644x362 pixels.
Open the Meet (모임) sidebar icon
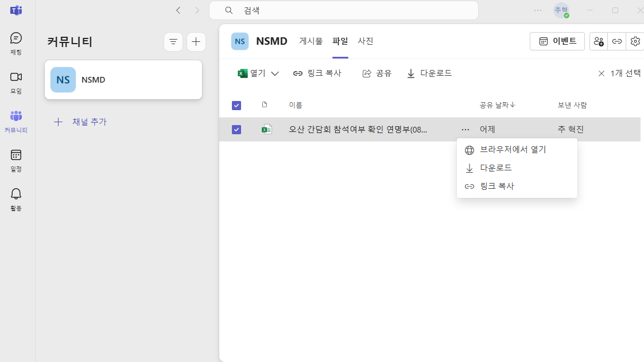pyautogui.click(x=16, y=83)
